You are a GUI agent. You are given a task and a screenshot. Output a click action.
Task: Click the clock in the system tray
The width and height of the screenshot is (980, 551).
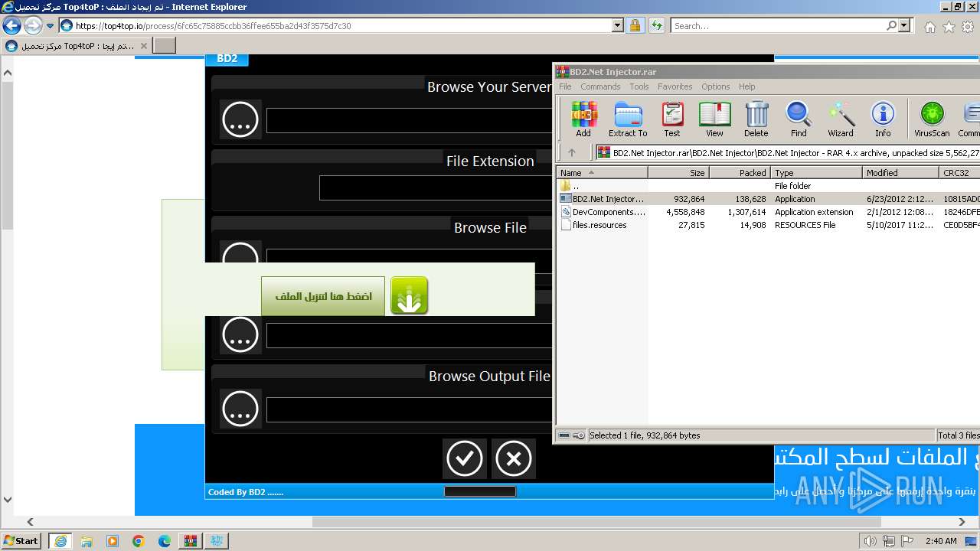(941, 541)
